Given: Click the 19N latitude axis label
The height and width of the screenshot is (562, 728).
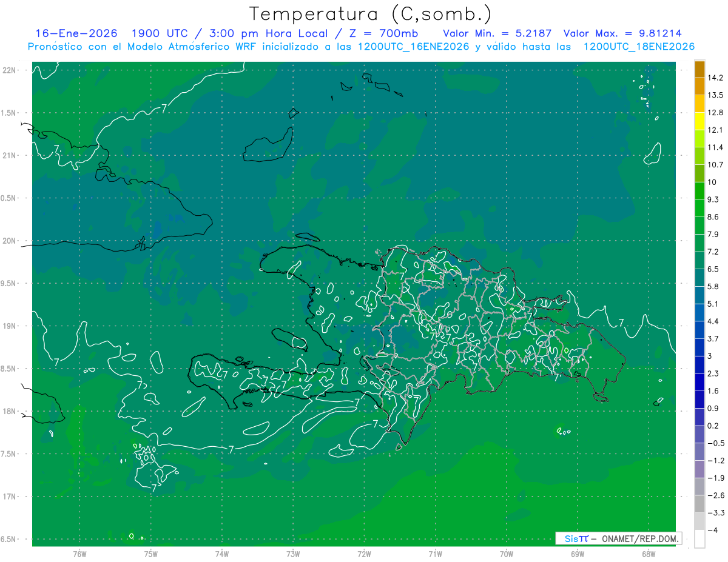Looking at the screenshot, I should point(10,326).
